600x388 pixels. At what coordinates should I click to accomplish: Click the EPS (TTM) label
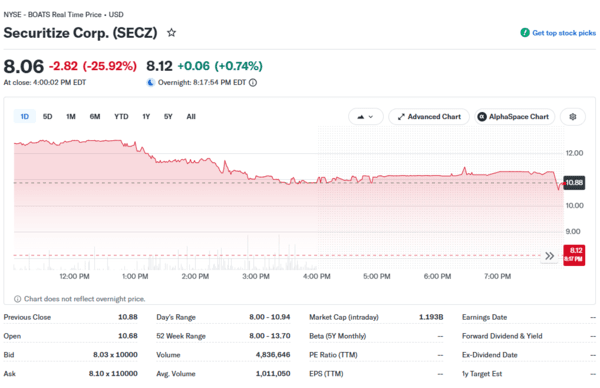(x=326, y=373)
